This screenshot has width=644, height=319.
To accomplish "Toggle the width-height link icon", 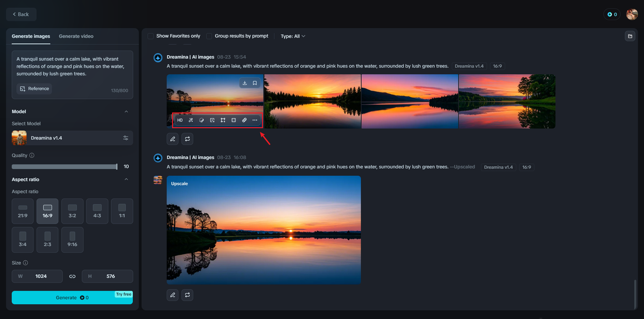I will (72, 276).
